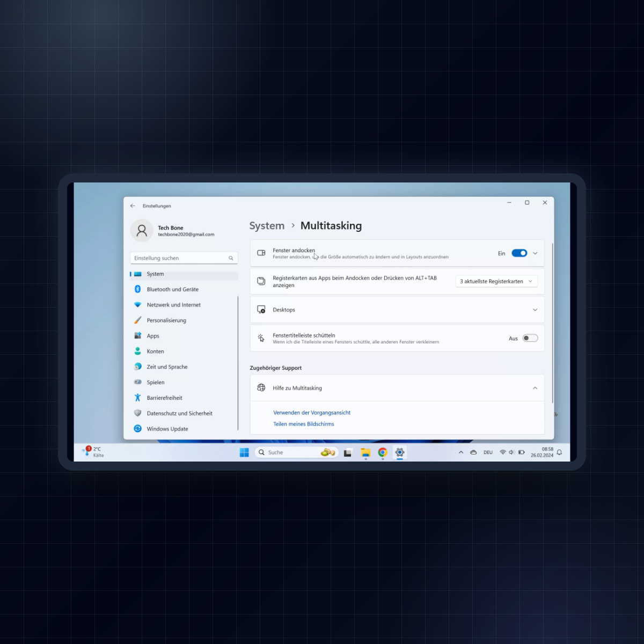Click the Windows Update refresh icon
The height and width of the screenshot is (644, 644).
pyautogui.click(x=137, y=429)
